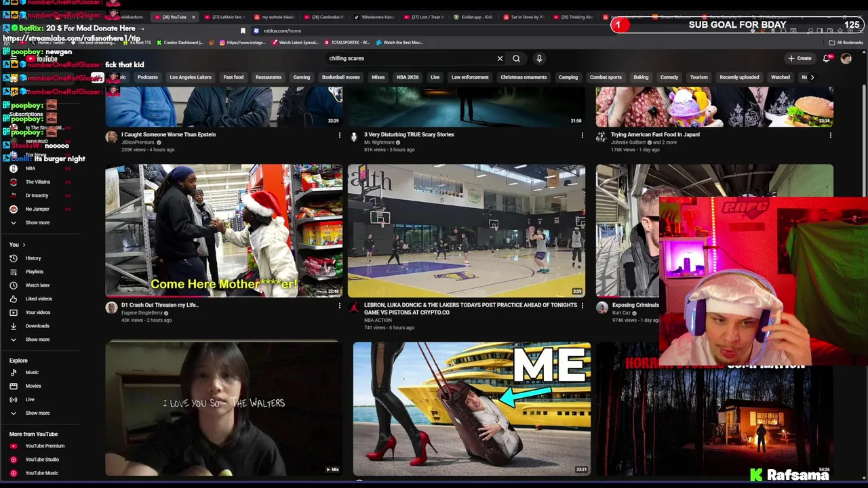Click the 'chilling scares' search field
The image size is (868, 488).
410,58
